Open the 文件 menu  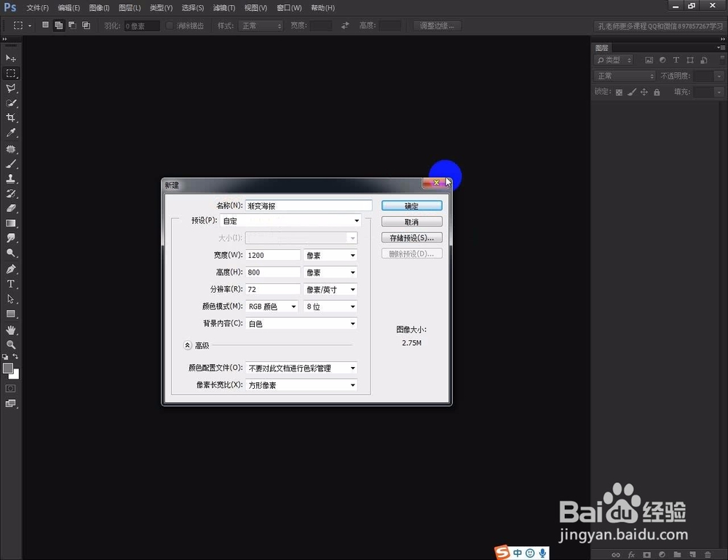coord(37,8)
